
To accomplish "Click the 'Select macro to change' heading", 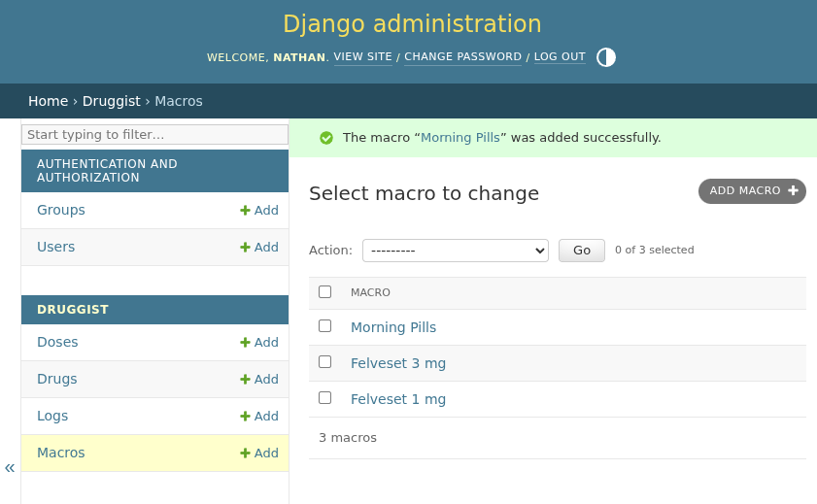I will 424,193.
